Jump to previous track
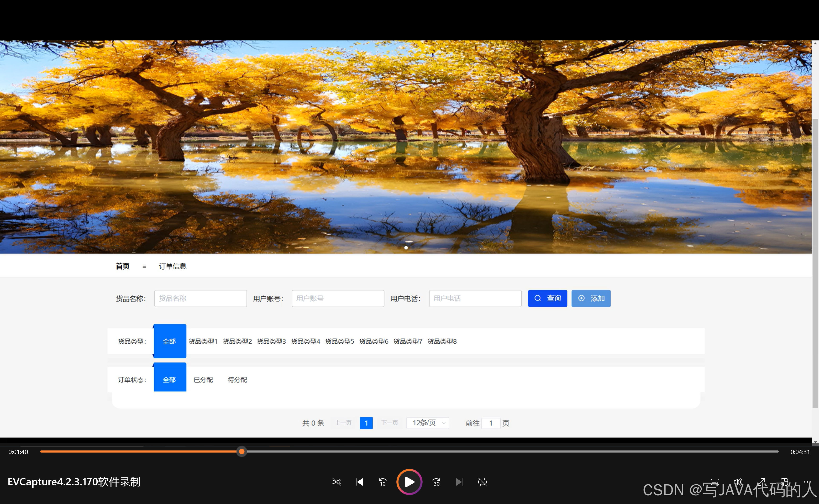819x504 pixels. pos(359,482)
